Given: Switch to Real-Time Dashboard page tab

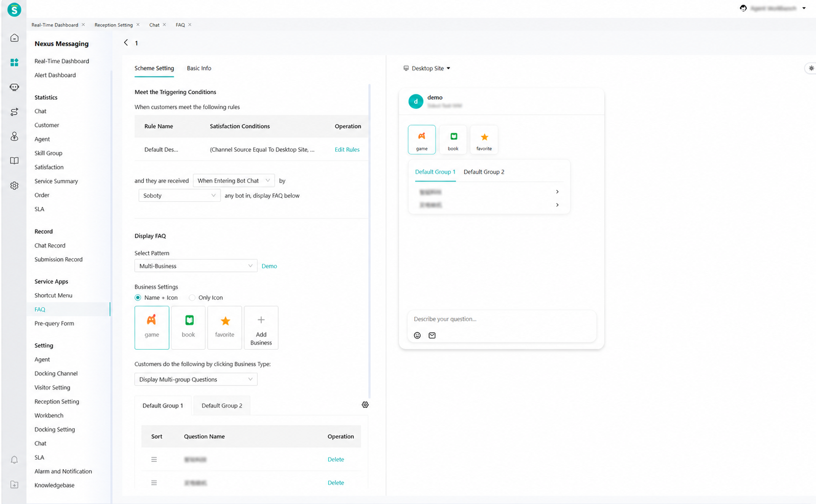Looking at the screenshot, I should tap(55, 25).
